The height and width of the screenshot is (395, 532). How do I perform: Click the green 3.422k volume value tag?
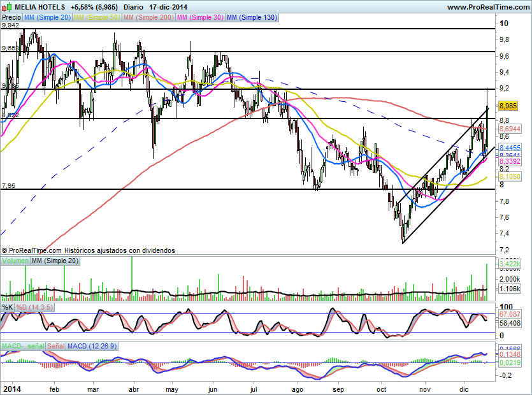pyautogui.click(x=509, y=264)
